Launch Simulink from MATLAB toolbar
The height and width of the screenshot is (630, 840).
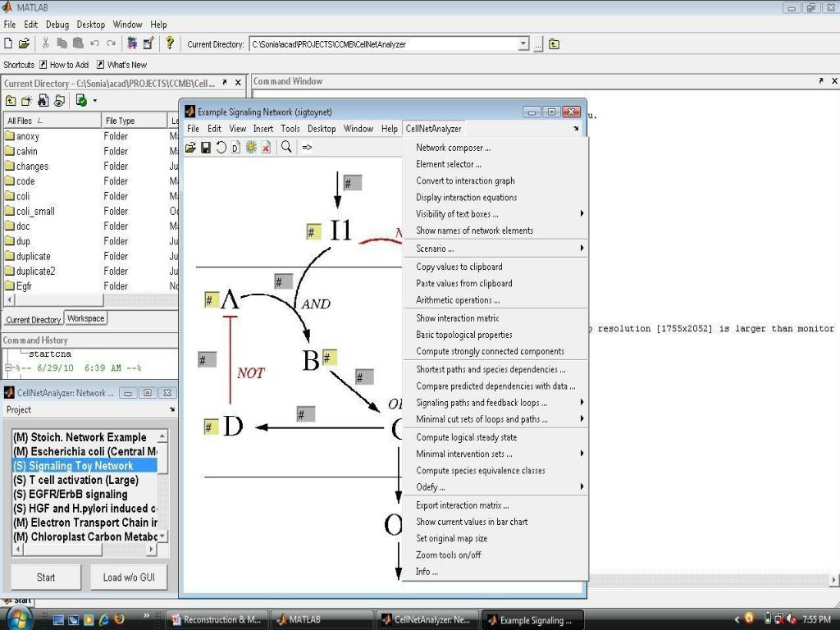[x=132, y=43]
